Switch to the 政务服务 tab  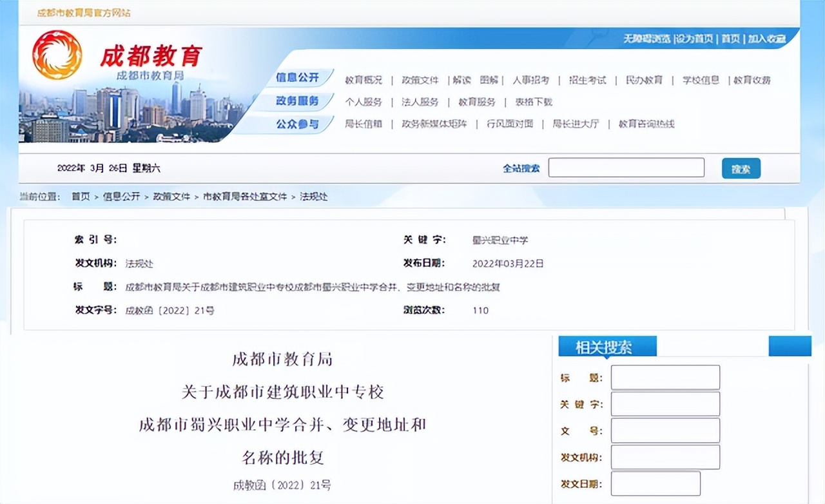pos(298,101)
